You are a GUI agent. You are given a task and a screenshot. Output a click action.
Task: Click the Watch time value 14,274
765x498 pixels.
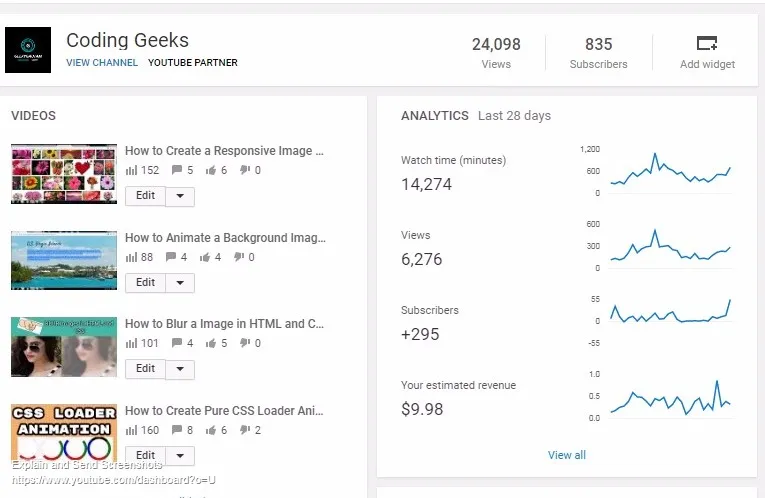[x=426, y=184]
